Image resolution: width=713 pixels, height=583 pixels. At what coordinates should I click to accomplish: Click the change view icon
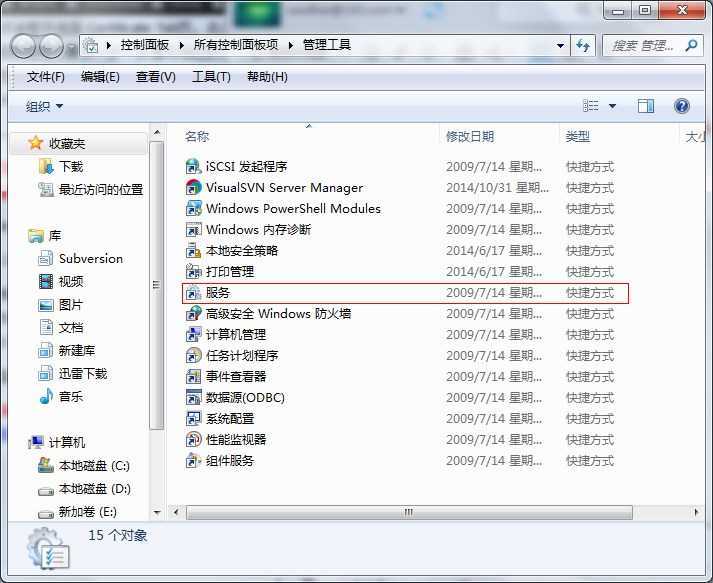coord(591,106)
